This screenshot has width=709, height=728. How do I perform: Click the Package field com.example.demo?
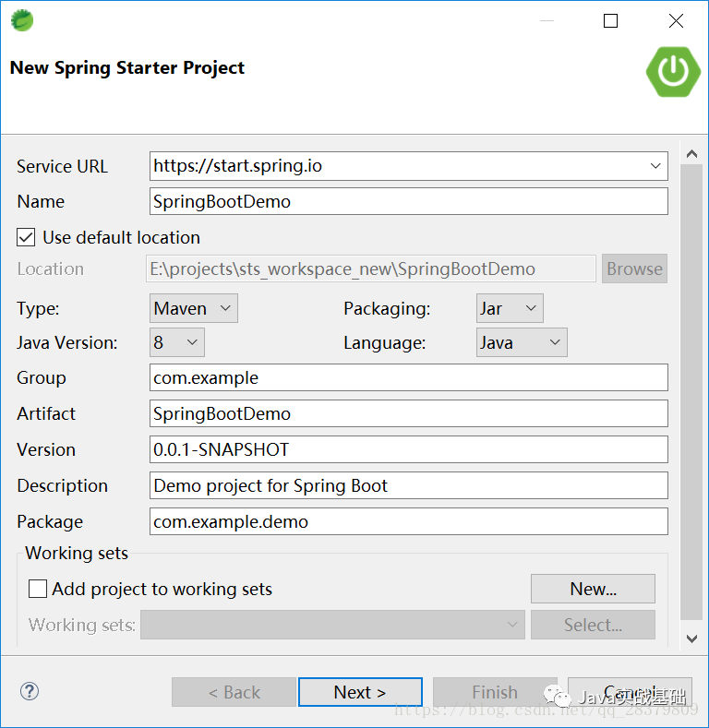tap(409, 521)
